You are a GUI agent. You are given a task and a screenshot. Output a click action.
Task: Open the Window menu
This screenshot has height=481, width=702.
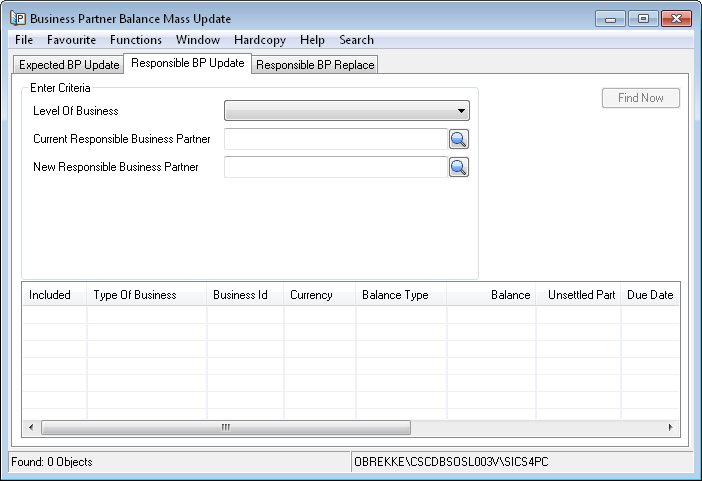(197, 40)
